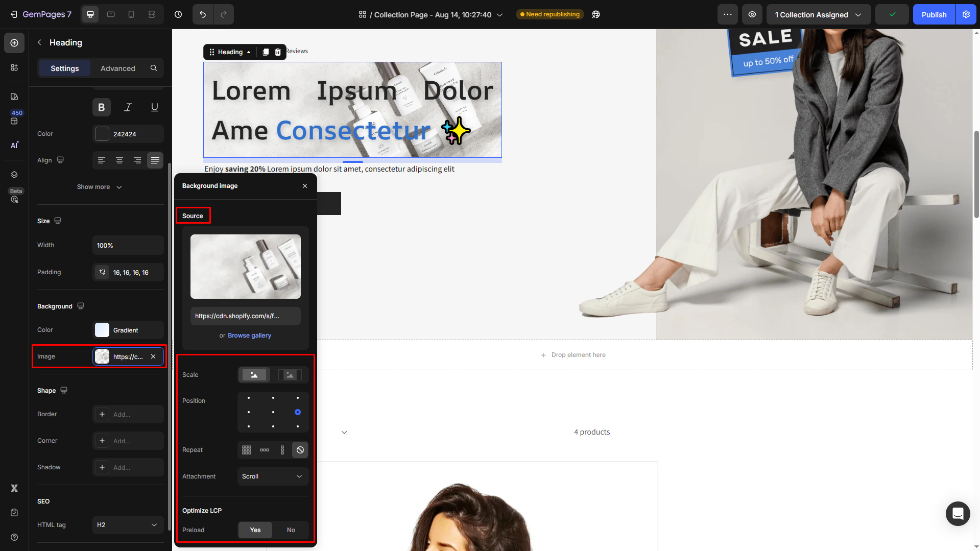Open the version history clock icon

click(178, 14)
